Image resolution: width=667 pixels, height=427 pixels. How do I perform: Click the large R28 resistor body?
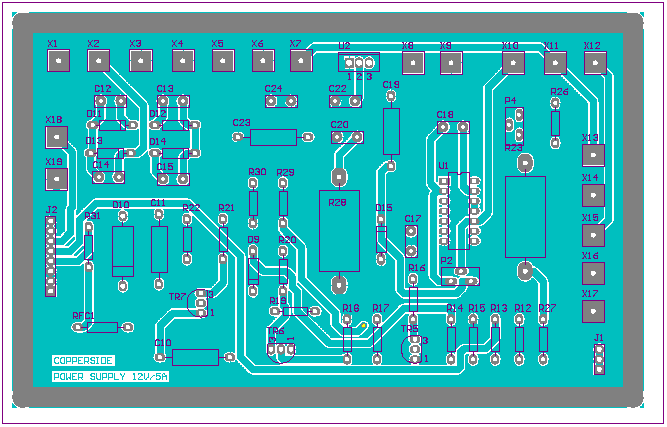339,230
